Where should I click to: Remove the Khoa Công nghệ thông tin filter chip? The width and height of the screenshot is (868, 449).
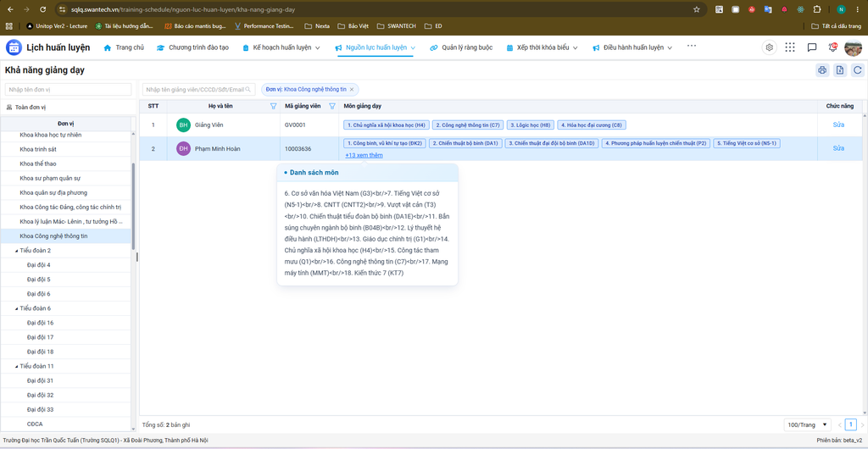click(x=352, y=90)
